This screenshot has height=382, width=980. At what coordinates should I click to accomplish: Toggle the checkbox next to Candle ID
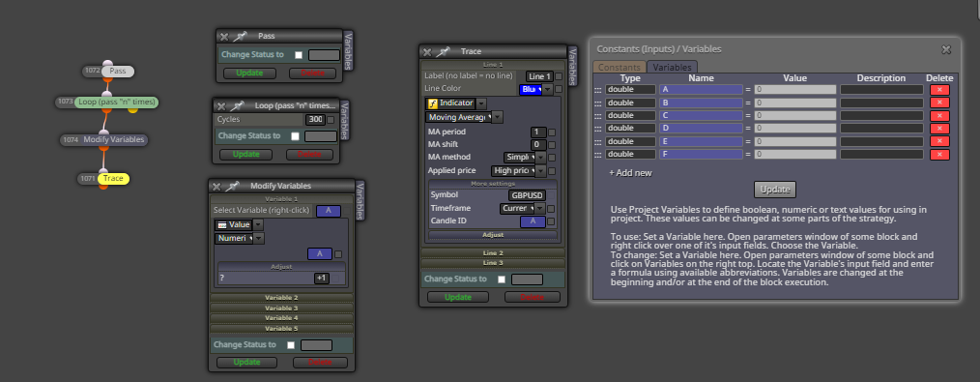coord(551,221)
